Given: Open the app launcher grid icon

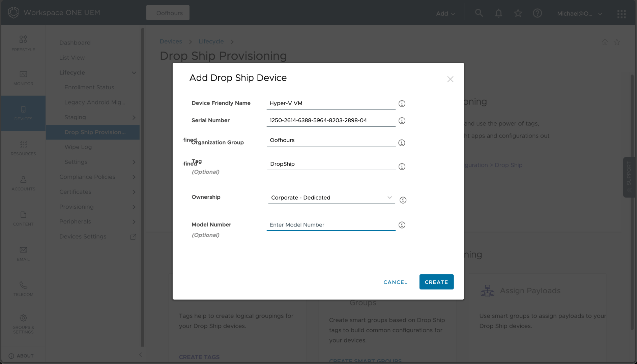Looking at the screenshot, I should [x=621, y=14].
